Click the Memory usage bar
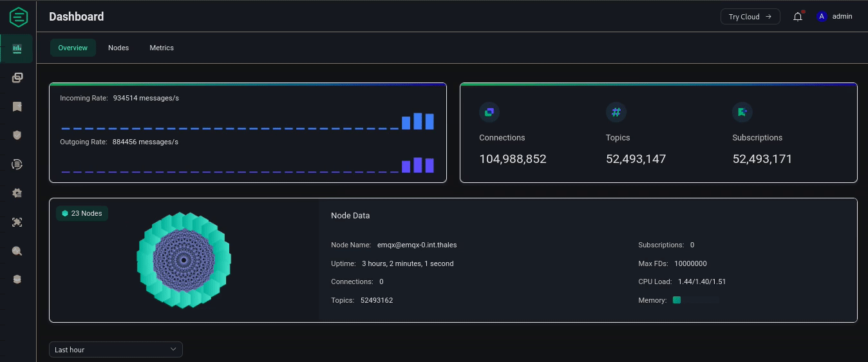The image size is (868, 362). click(x=696, y=300)
